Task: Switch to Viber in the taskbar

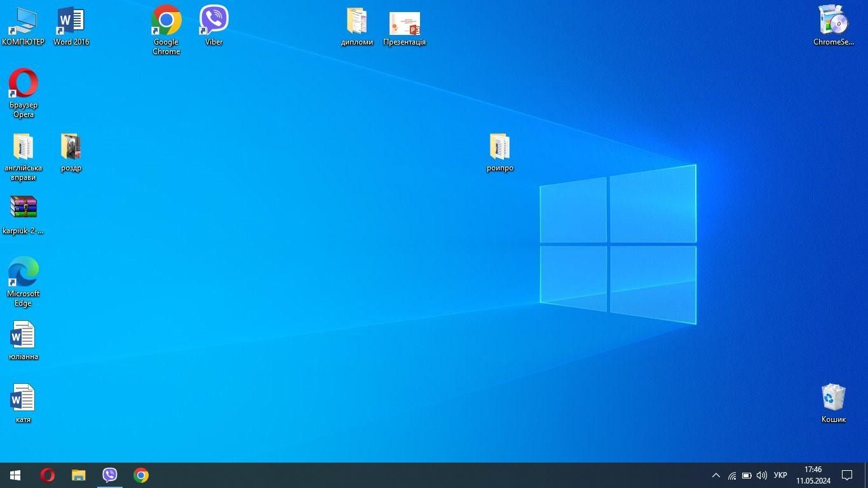Action: point(110,475)
